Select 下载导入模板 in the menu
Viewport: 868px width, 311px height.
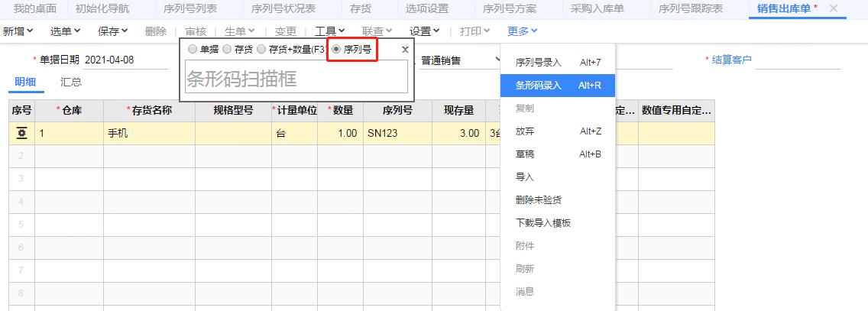click(543, 223)
